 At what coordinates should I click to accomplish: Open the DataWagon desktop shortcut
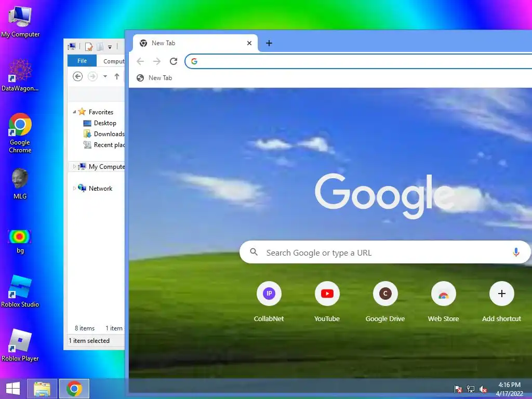20,75
